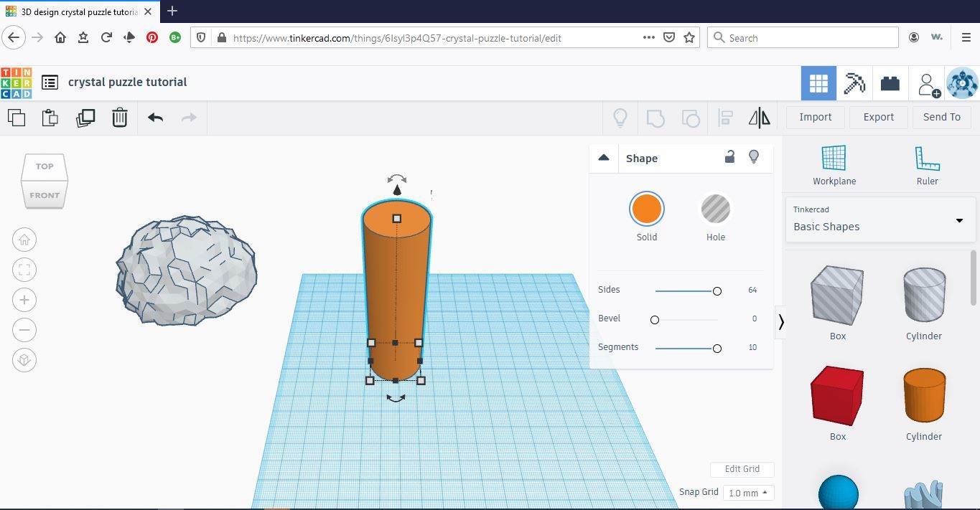
Task: Redo the last undone action
Action: pos(189,118)
